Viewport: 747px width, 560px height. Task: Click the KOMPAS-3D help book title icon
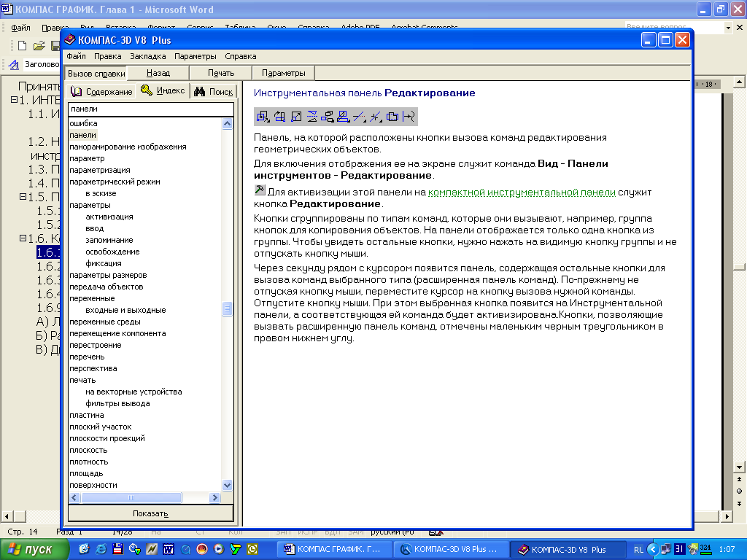[70, 39]
